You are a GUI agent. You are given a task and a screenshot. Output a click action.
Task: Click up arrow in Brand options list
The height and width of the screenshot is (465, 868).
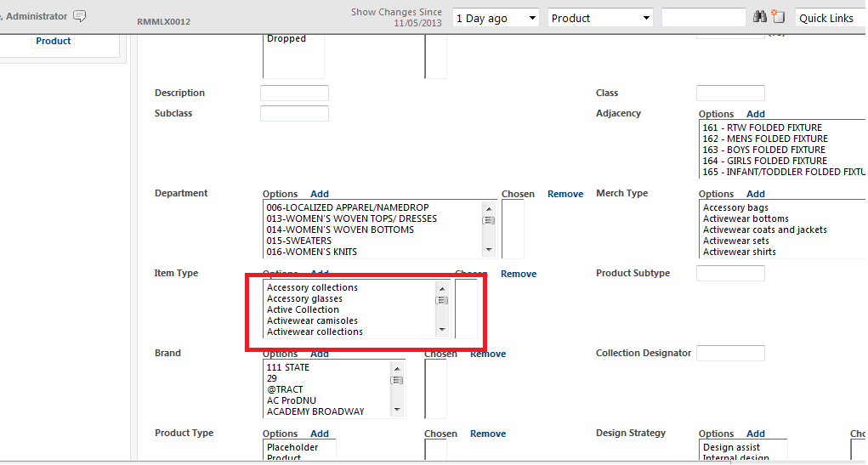click(x=396, y=367)
